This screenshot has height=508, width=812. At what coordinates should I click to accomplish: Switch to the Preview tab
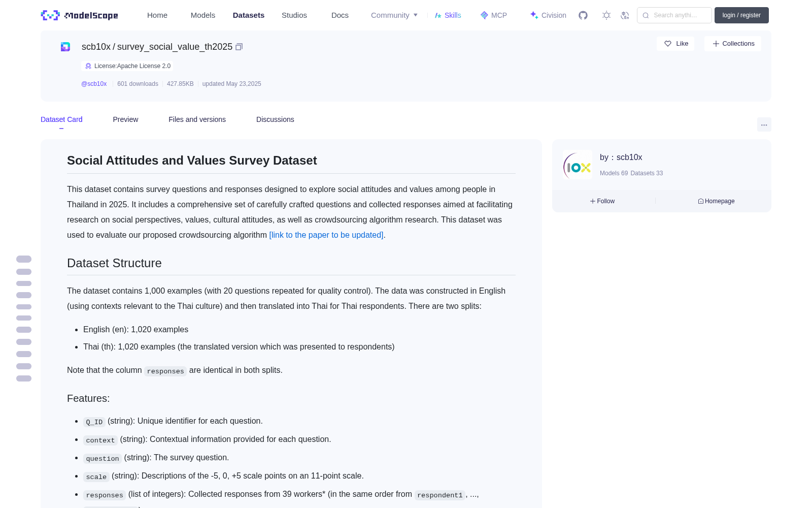tap(125, 119)
